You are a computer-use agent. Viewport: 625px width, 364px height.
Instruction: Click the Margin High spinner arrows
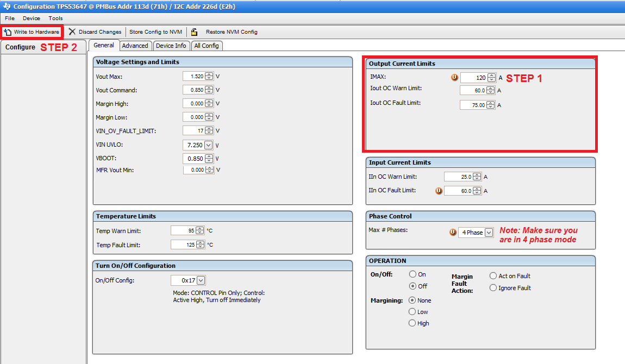209,104
